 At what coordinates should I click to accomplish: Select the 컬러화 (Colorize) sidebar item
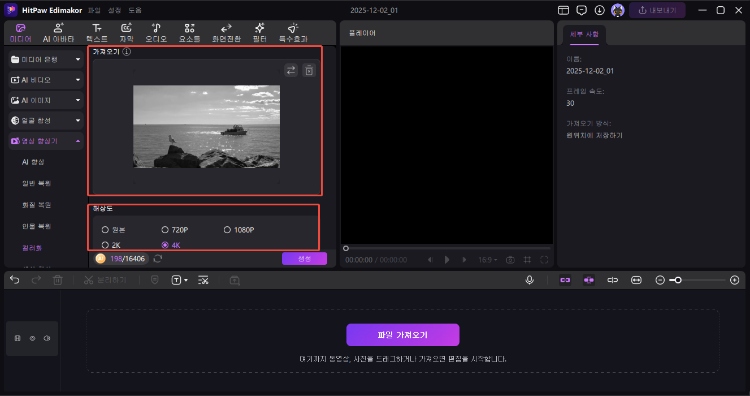coord(32,248)
